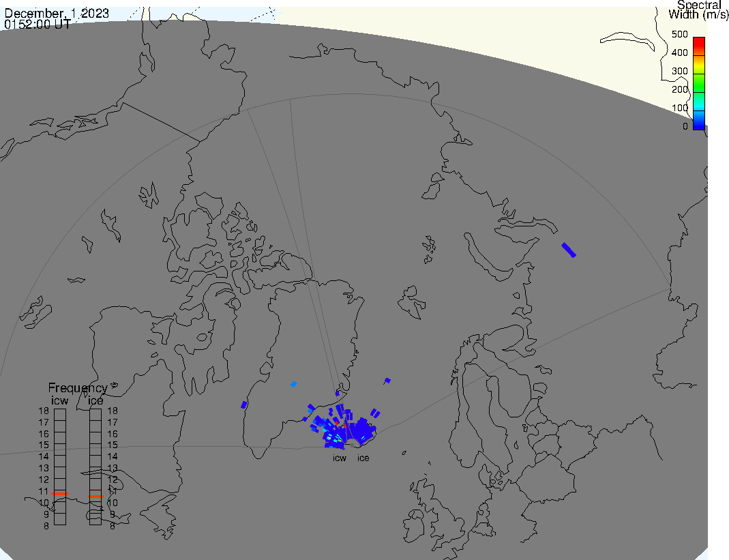Screen dimensions: 729x560
Task: Select the 0 label on the color scale
Action: pyautogui.click(x=685, y=126)
